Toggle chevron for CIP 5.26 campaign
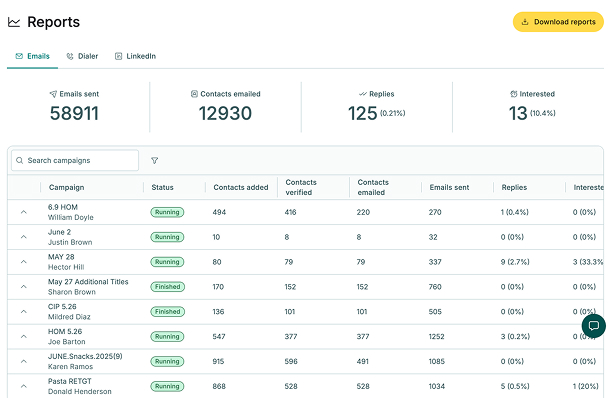This screenshot has width=616, height=398. tap(24, 312)
